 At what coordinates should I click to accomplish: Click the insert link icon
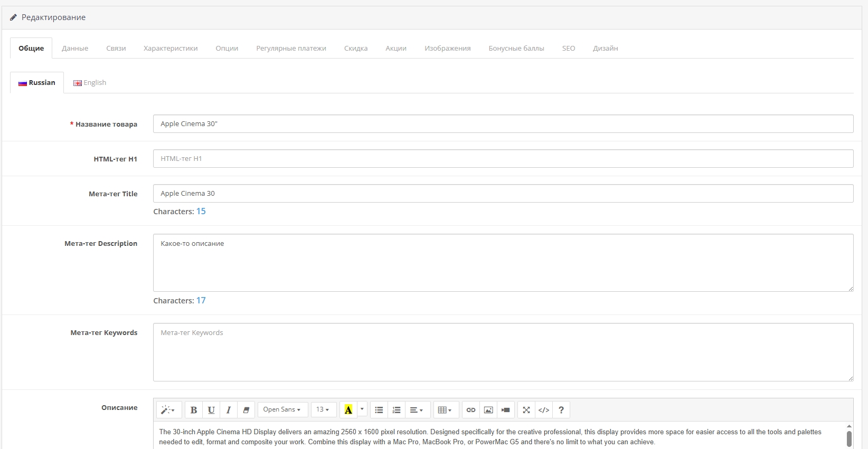[x=471, y=410]
